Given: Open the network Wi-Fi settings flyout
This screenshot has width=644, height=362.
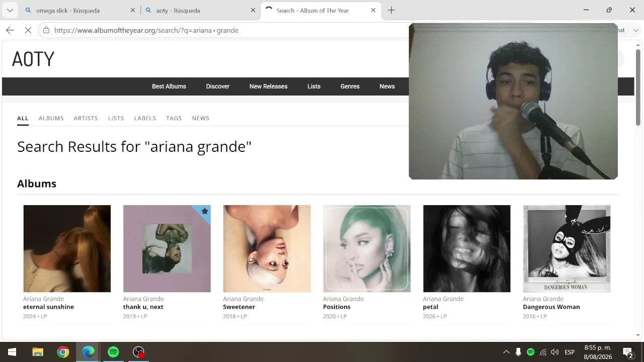Looking at the screenshot, I should pos(543,352).
